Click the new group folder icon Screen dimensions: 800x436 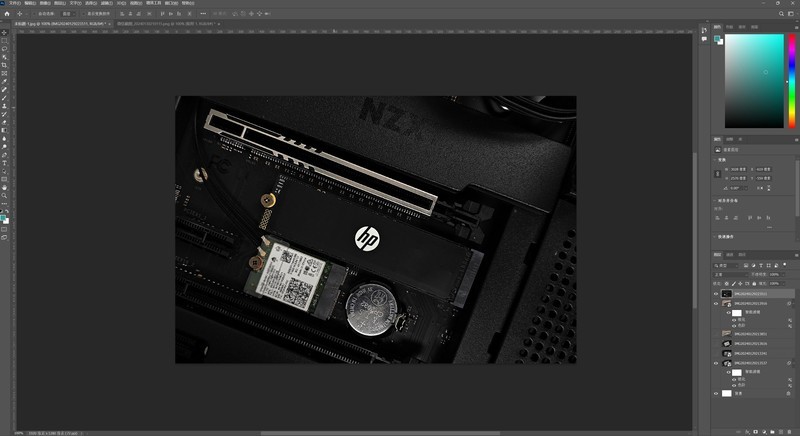tap(772, 432)
